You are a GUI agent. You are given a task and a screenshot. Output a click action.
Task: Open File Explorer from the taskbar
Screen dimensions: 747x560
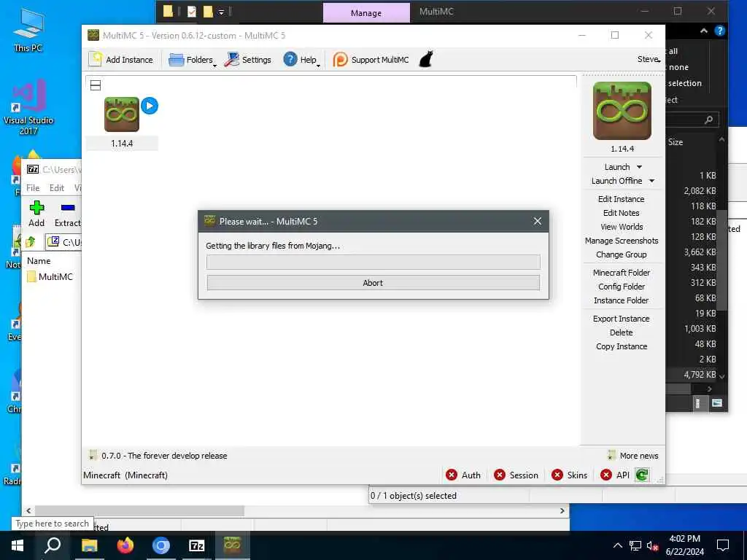click(x=89, y=545)
